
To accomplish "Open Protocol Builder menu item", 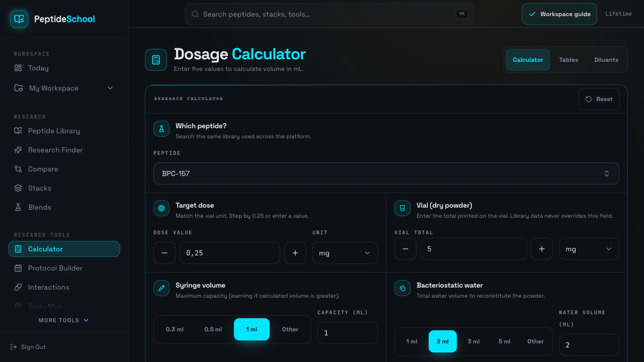I will 64,268.
